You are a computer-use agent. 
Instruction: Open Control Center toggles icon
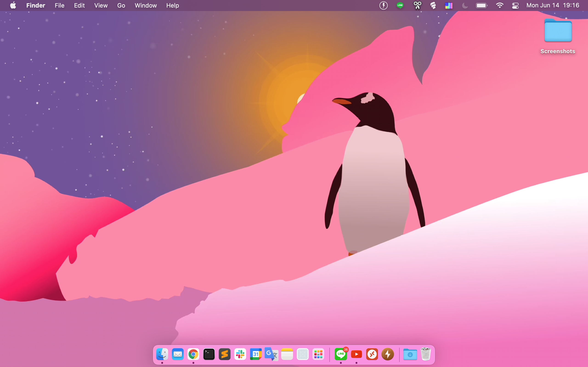[515, 5]
